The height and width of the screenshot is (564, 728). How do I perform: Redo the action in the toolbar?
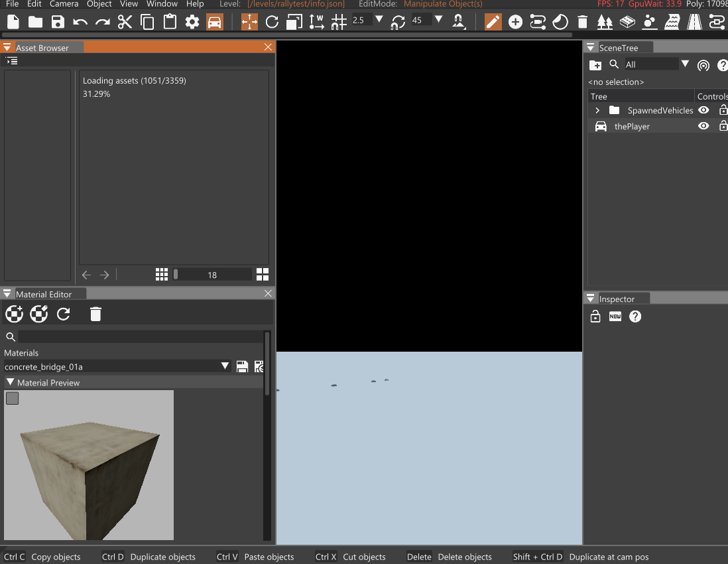coord(103,22)
